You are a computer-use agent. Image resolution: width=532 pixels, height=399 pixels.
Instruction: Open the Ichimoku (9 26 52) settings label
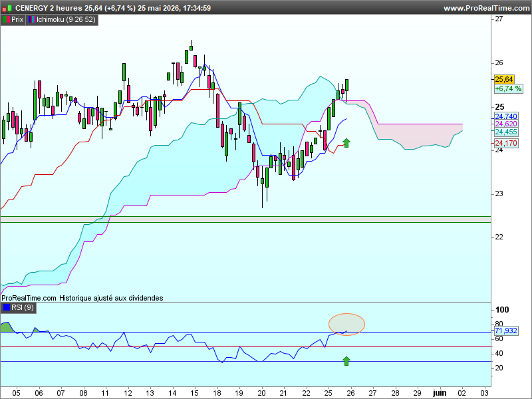[62, 20]
